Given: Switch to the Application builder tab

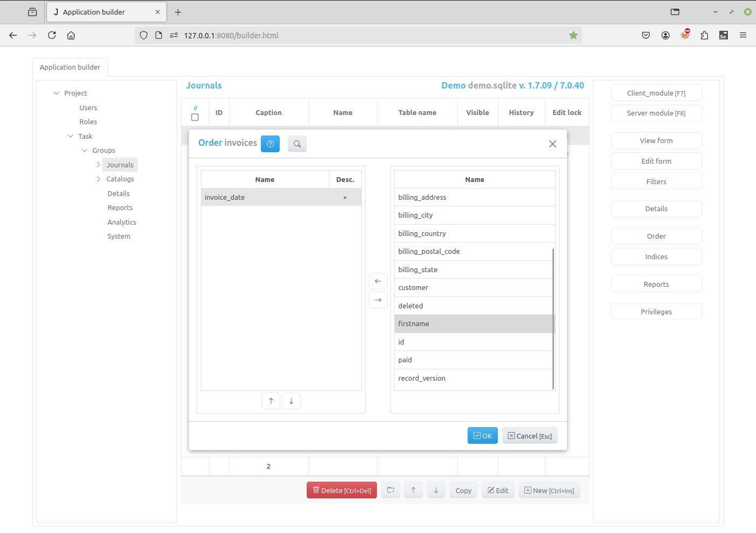Looking at the screenshot, I should click(x=70, y=67).
